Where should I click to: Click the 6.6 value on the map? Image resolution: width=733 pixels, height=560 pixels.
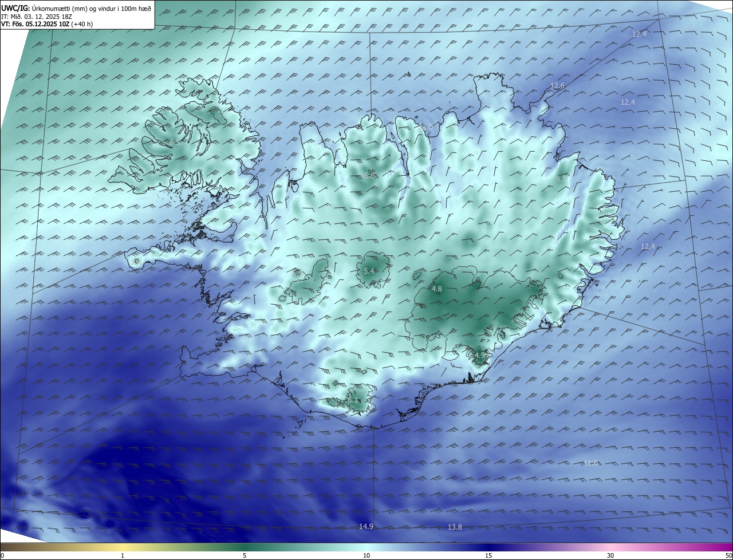click(370, 176)
